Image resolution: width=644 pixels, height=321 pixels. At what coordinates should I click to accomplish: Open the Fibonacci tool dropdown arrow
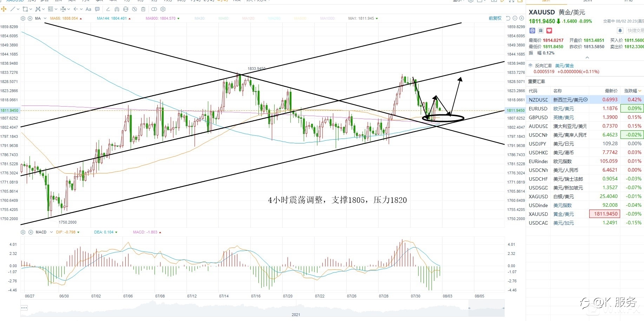56,9
